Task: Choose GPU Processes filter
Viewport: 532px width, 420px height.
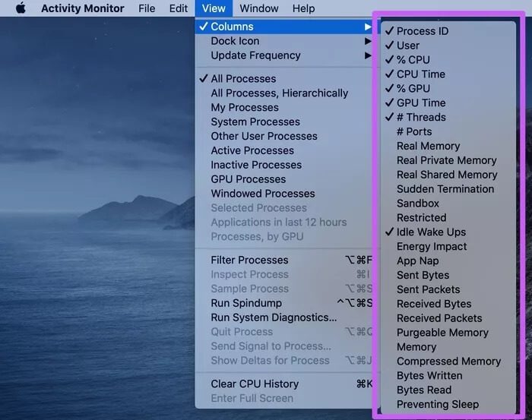Action: [248, 179]
